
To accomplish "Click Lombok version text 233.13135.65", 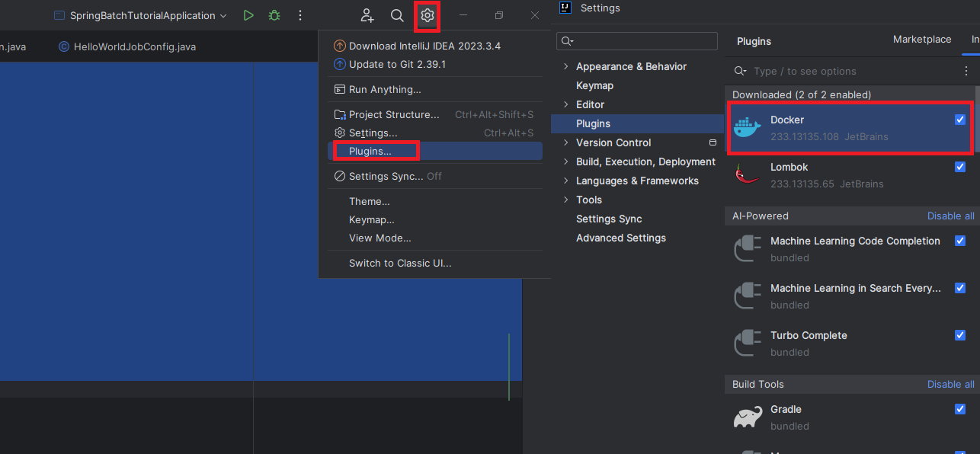I will point(802,184).
